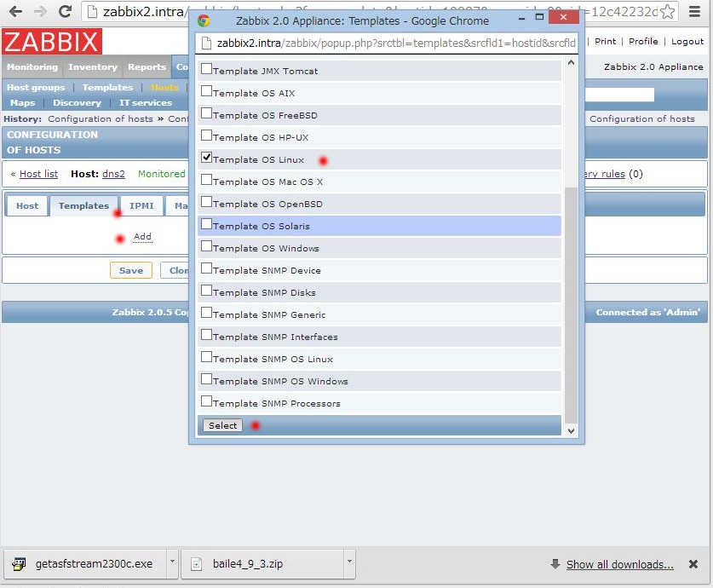This screenshot has width=713, height=588.
Task: Click the download arrow icon beside Show all downloads
Action: point(555,564)
